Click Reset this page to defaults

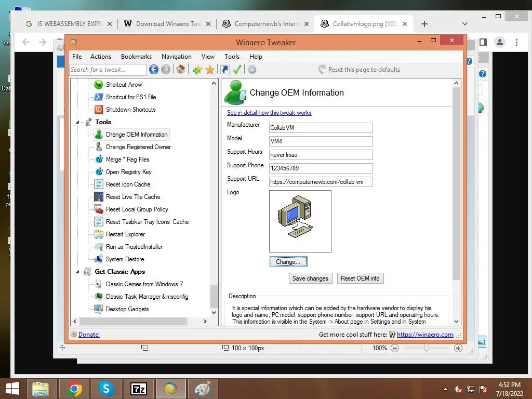click(360, 70)
